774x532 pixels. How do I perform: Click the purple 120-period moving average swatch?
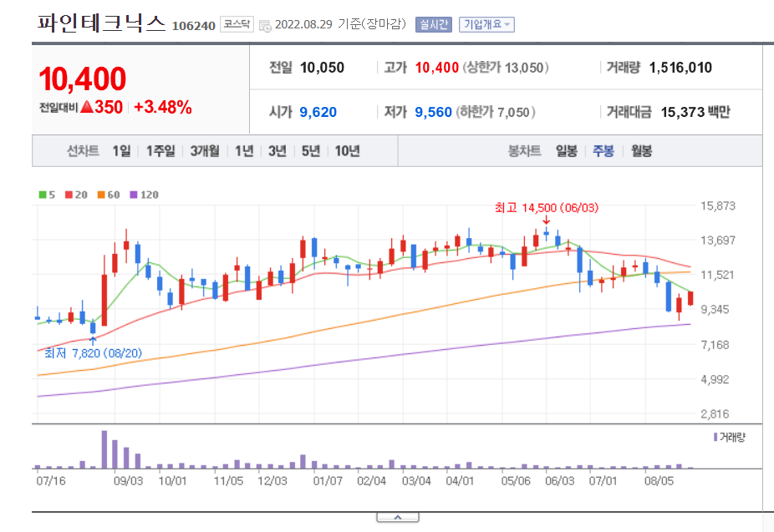134,195
